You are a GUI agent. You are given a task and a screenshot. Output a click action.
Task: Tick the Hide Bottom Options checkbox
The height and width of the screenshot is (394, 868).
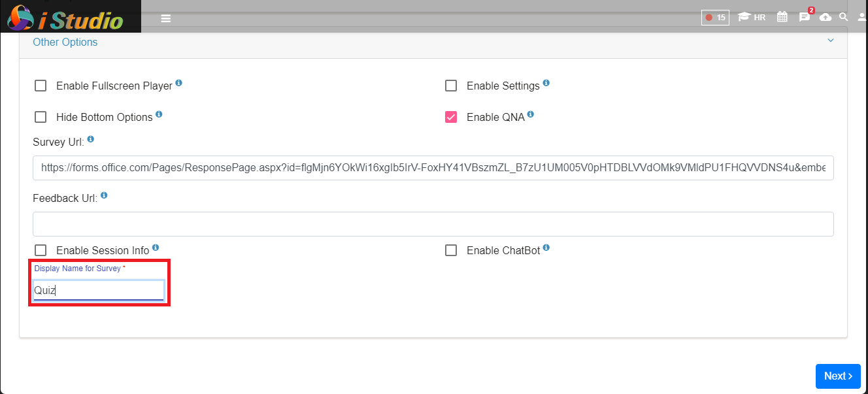click(41, 117)
